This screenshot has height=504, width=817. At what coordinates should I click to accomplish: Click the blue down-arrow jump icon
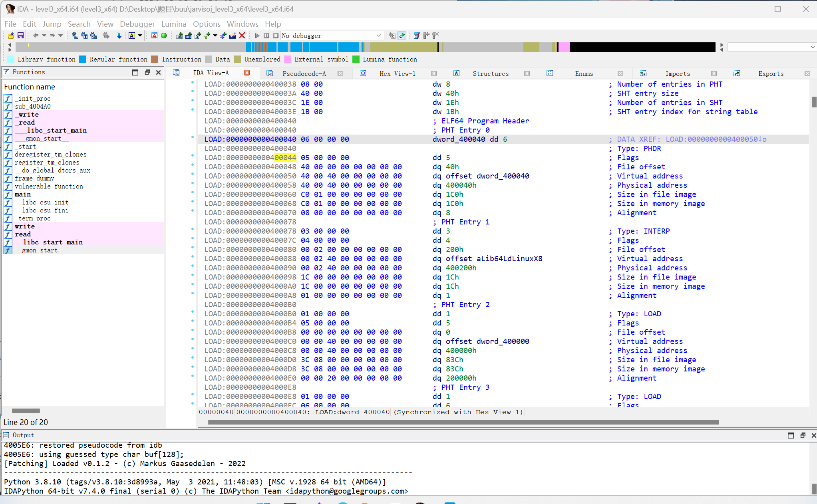coord(119,36)
